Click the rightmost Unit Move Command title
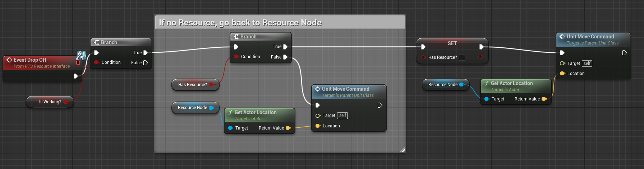This screenshot has width=644, height=169. [x=590, y=37]
